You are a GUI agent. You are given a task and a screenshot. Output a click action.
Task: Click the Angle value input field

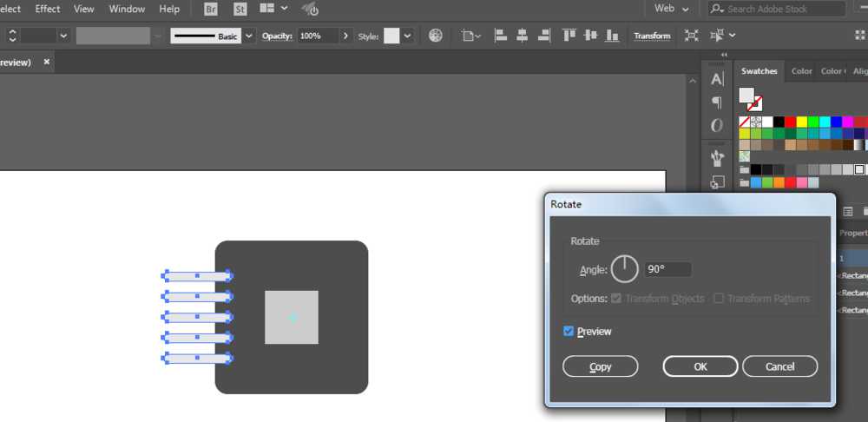667,269
